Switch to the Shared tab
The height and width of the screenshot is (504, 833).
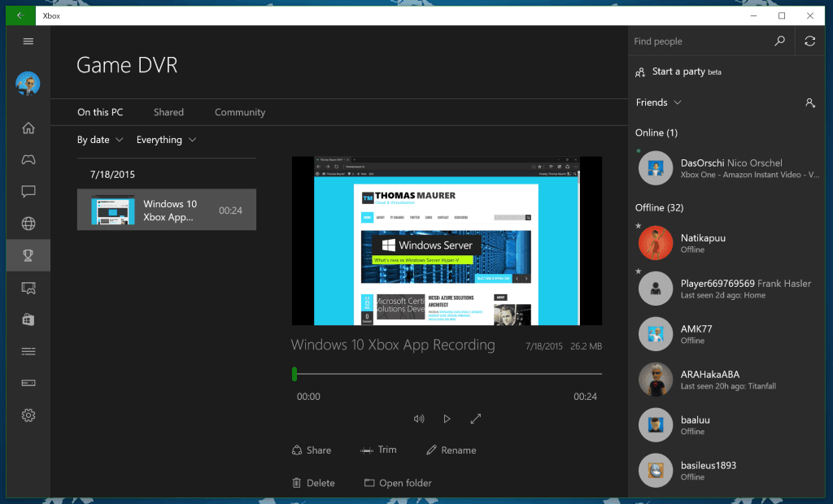[x=168, y=112]
